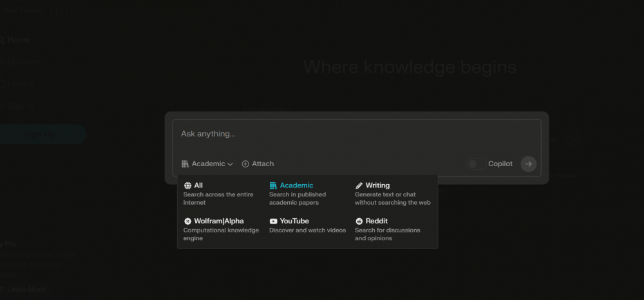Select the All globe icon focus option
The image size is (644, 300).
(187, 185)
